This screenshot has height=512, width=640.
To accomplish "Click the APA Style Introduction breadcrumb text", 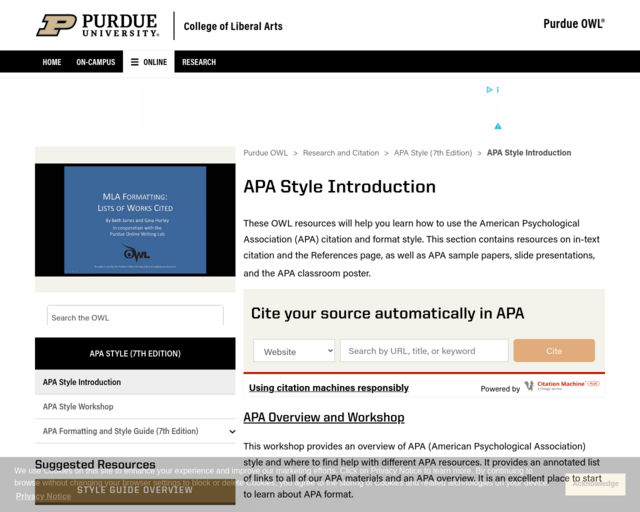I will click(x=529, y=153).
